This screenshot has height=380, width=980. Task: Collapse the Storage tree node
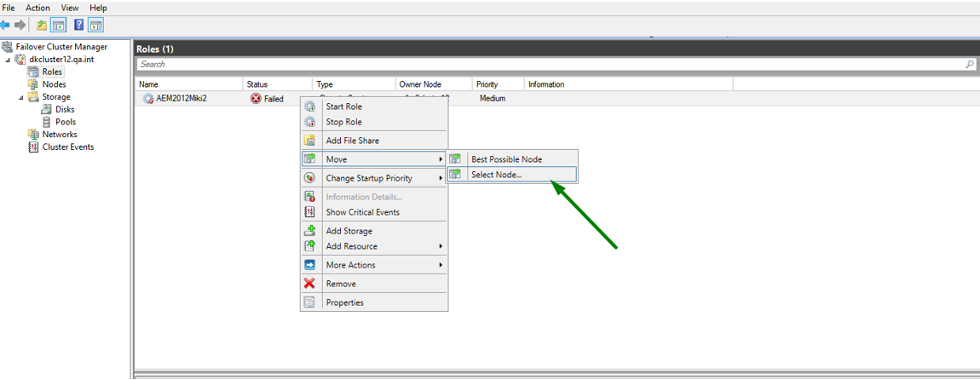click(22, 97)
